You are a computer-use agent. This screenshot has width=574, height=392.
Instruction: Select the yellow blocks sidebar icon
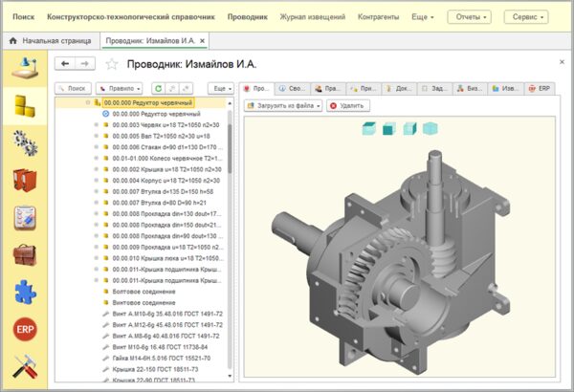pos(25,104)
